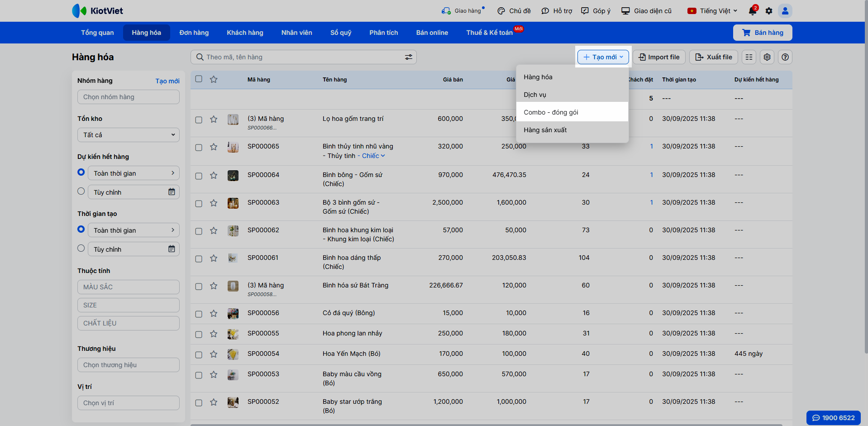Image resolution: width=868 pixels, height=426 pixels.
Task: Click the Bình bông SP000064 product thumbnail
Action: pyautogui.click(x=233, y=176)
